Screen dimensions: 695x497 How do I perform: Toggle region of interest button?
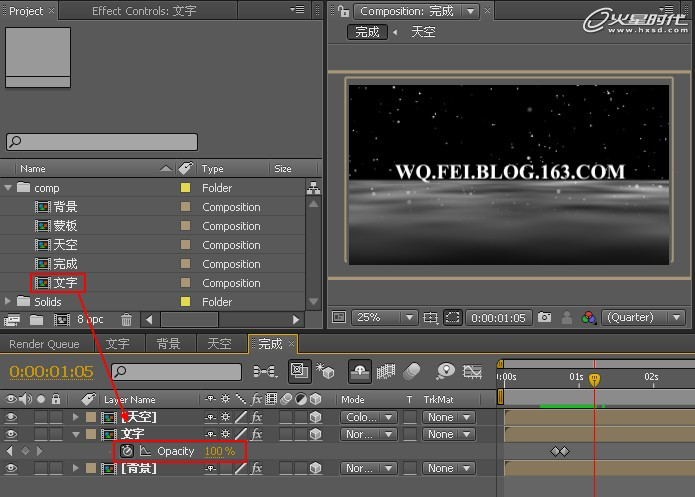point(453,317)
